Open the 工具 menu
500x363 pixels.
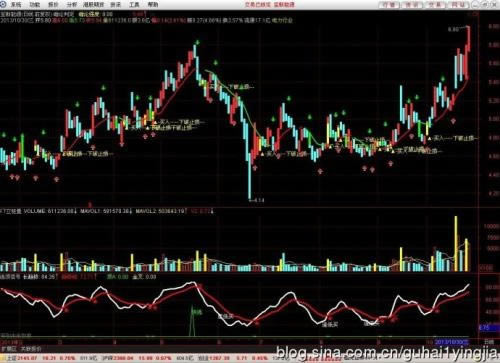[134, 4]
